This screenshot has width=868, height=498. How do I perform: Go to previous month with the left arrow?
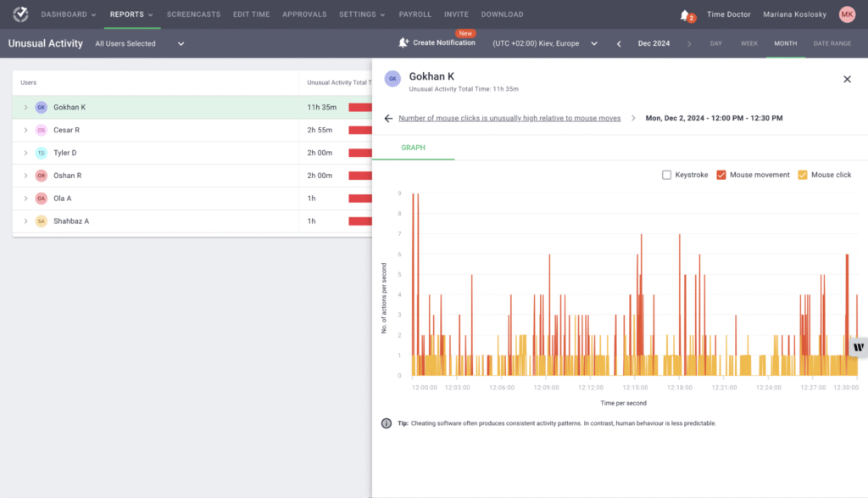pos(619,43)
